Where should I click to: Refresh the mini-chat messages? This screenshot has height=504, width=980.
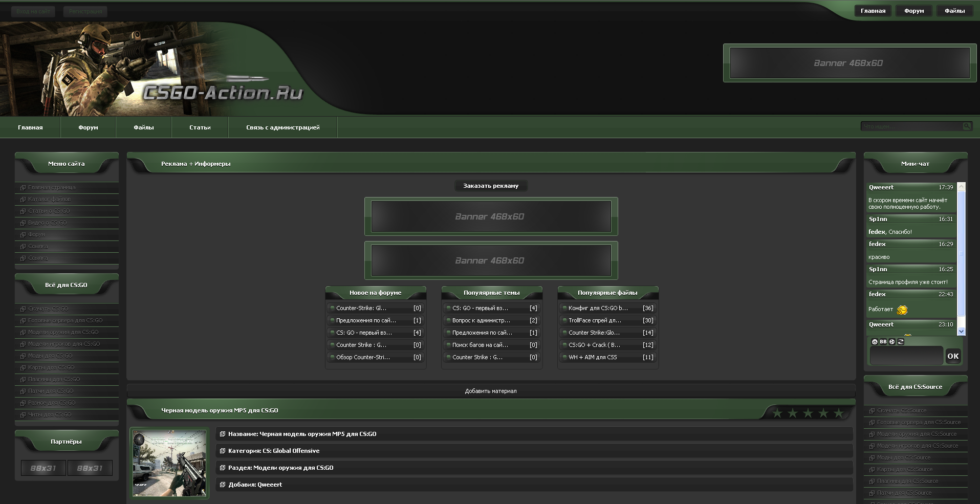(901, 342)
